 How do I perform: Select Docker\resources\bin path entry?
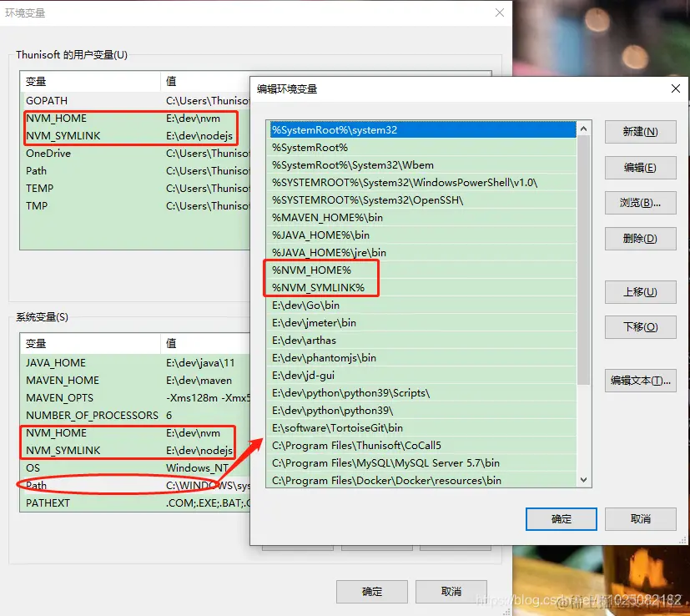pyautogui.click(x=421, y=481)
